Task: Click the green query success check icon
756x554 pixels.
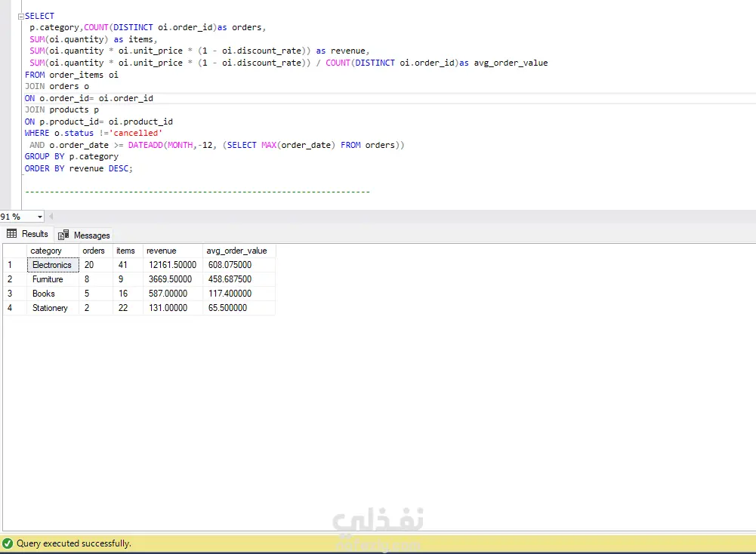Action: (x=8, y=543)
